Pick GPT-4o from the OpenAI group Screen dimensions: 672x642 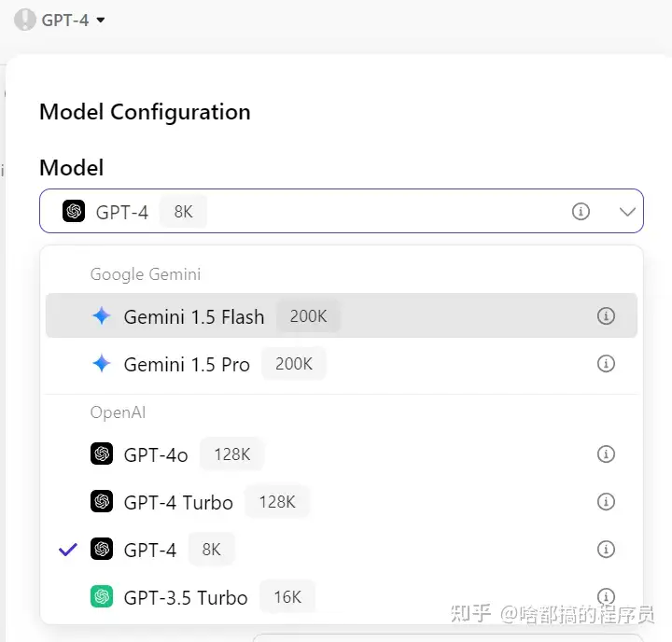(x=156, y=455)
